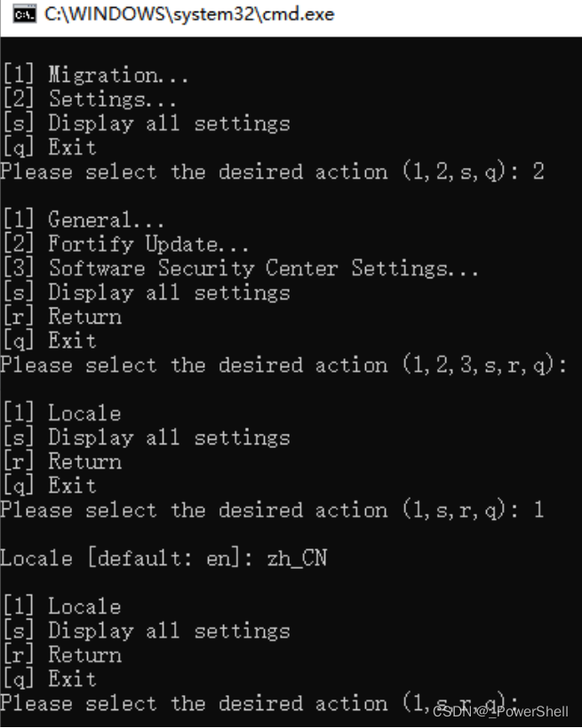582x728 pixels.
Task: Click the prompt ending with "(1,2,s,q): 2"
Action: 271,172
